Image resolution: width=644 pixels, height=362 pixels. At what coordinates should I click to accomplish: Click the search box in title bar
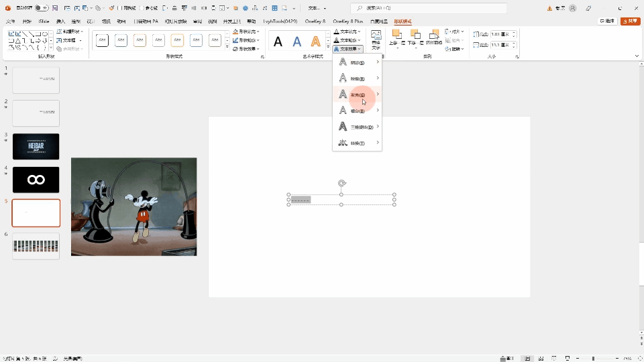pos(429,8)
